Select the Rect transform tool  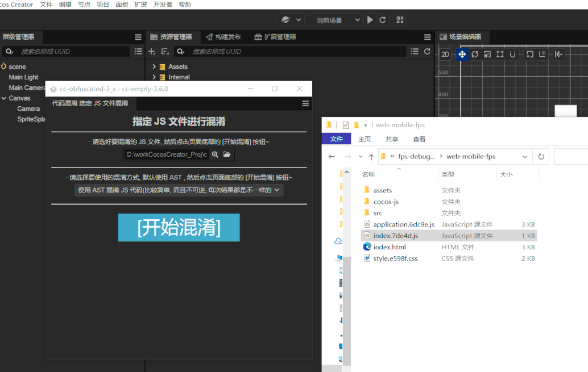point(499,54)
